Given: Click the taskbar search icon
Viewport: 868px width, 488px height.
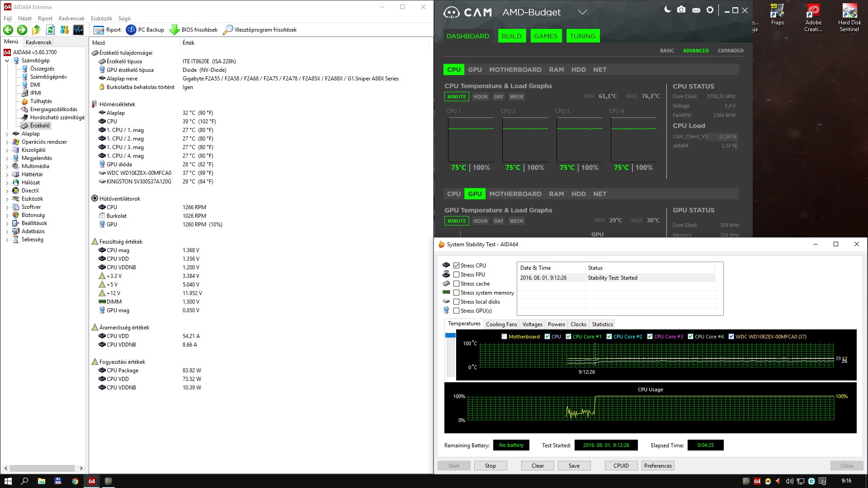Looking at the screenshot, I should click(24, 481).
